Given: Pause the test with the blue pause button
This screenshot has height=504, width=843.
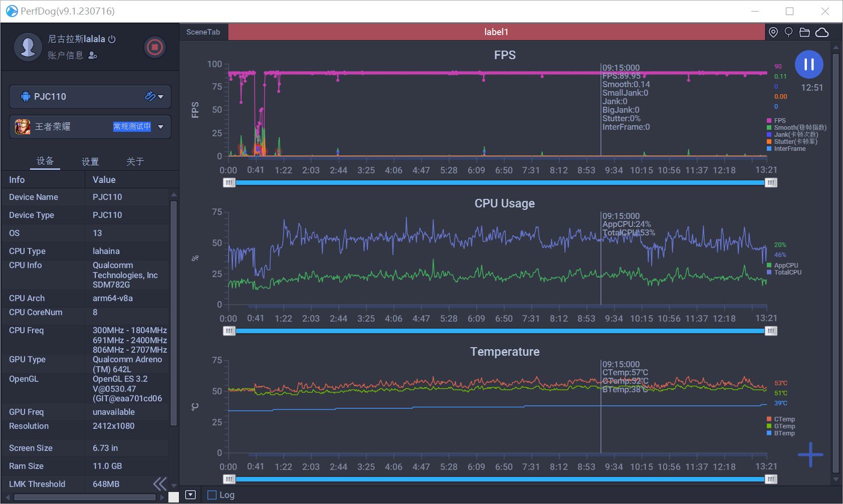Looking at the screenshot, I should 809,64.
